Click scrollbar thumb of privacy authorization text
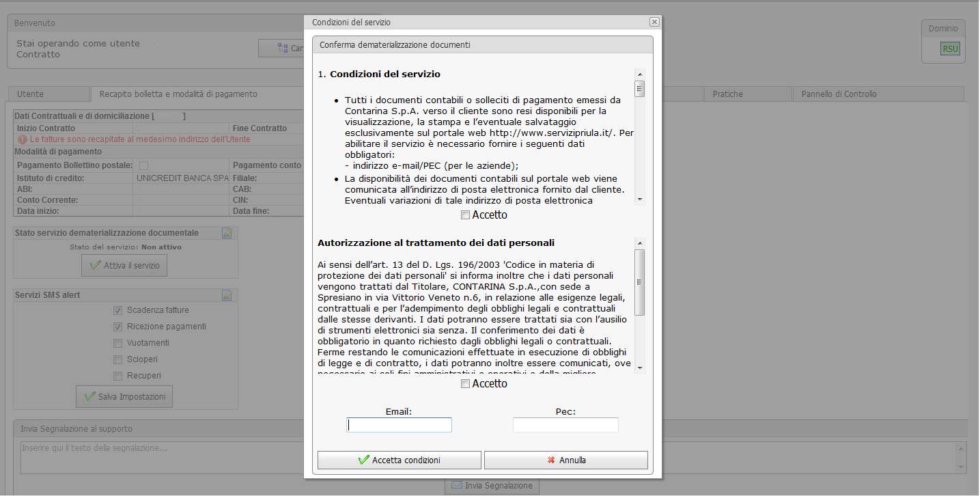 coord(640,282)
